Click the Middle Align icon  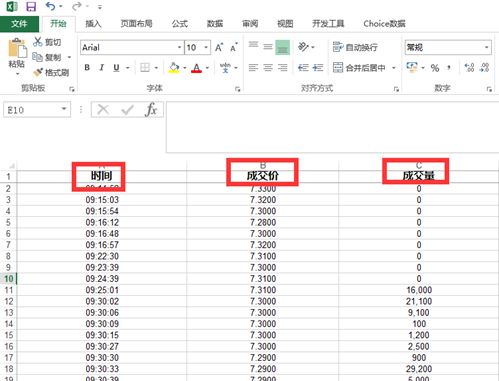(x=268, y=47)
